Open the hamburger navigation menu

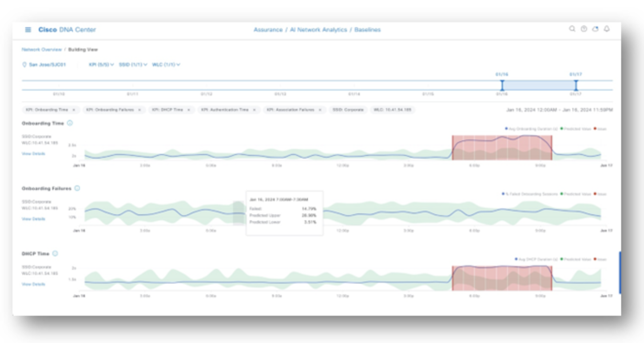click(28, 30)
